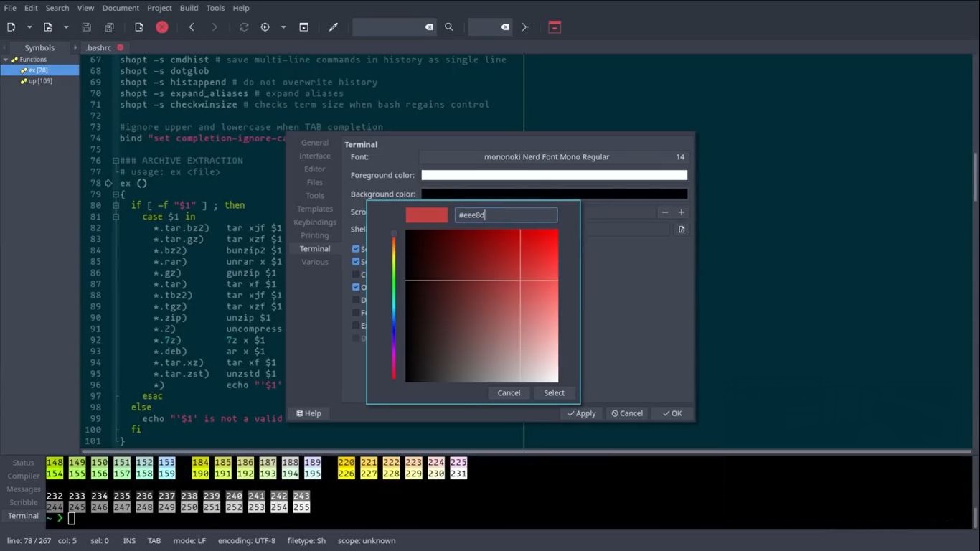Navigate back with the left arrow icon
This screenshot has height=551, width=980.
(192, 27)
